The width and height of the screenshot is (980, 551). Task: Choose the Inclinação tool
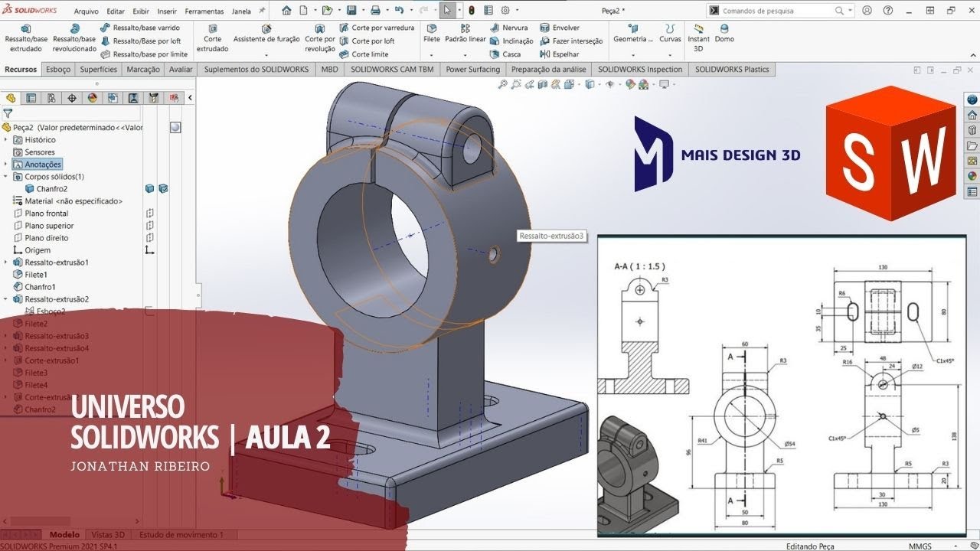pos(511,41)
